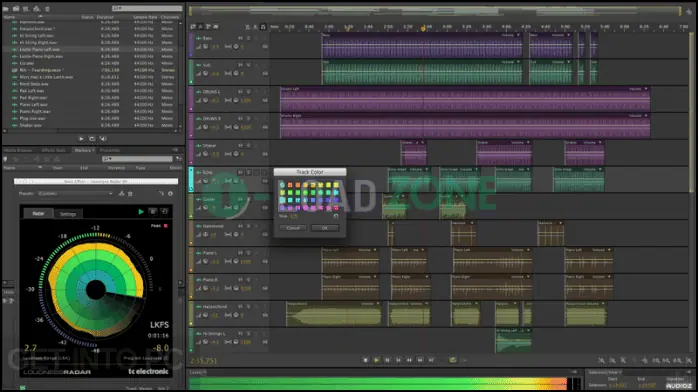698x392 pixels.
Task: Switch to Properties tab
Action: pos(110,150)
